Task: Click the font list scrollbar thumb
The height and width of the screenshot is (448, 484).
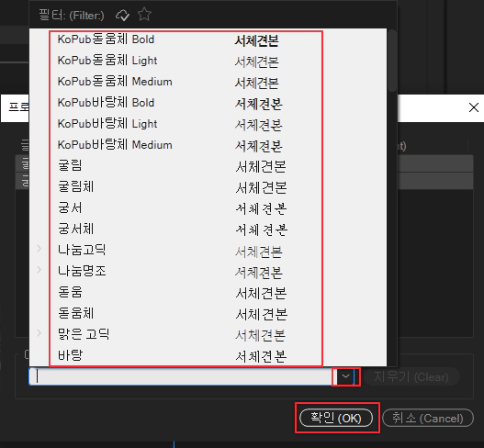Action: (x=392, y=61)
